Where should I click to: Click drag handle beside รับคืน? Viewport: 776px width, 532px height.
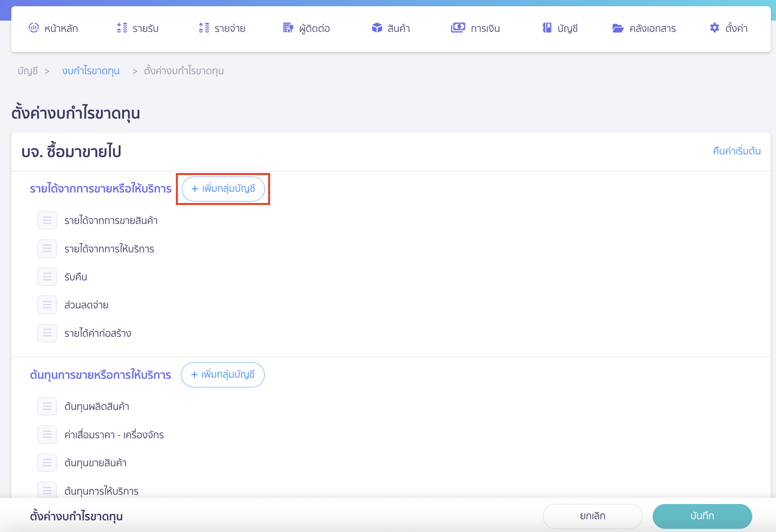point(47,277)
